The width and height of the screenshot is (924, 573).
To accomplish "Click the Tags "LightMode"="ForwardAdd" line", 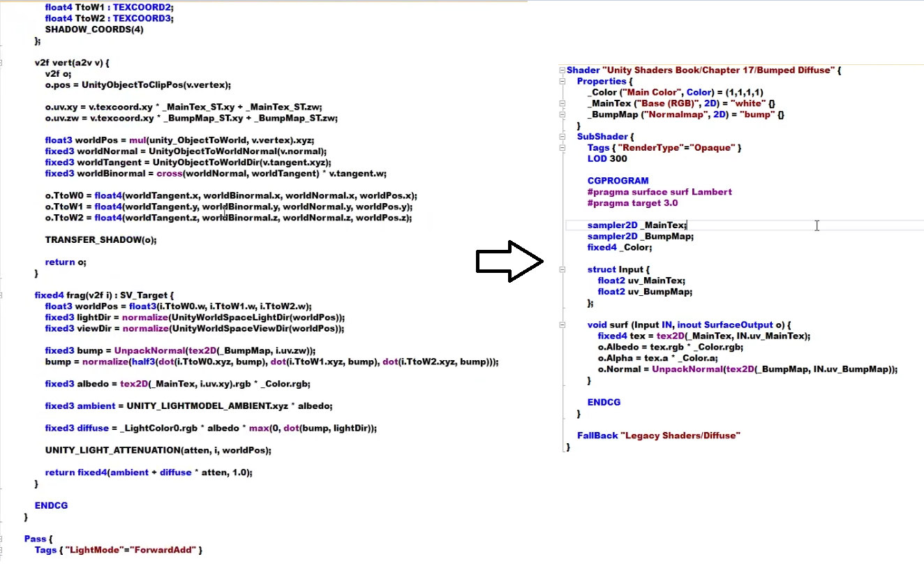I will point(119,551).
